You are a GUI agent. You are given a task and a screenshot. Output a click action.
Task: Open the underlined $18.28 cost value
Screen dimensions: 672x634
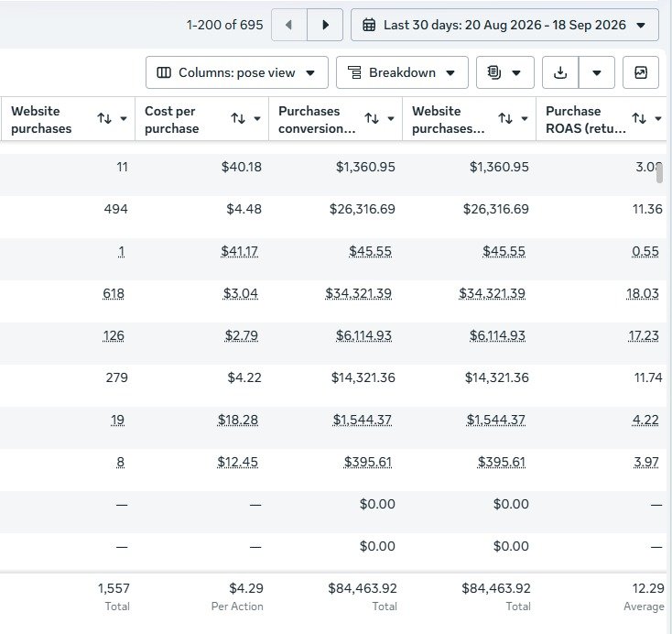tap(238, 420)
